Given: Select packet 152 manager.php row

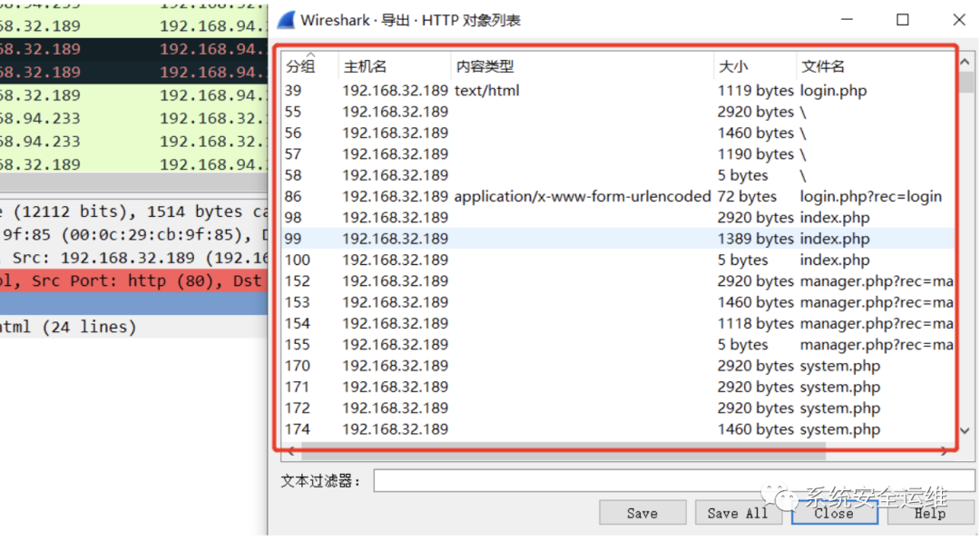Looking at the screenshot, I should [x=618, y=281].
